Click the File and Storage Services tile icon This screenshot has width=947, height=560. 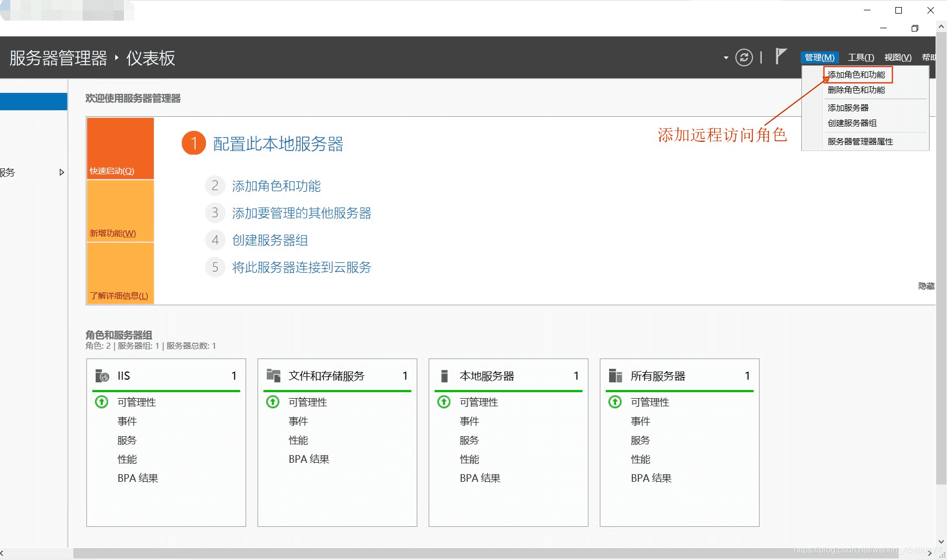click(273, 376)
